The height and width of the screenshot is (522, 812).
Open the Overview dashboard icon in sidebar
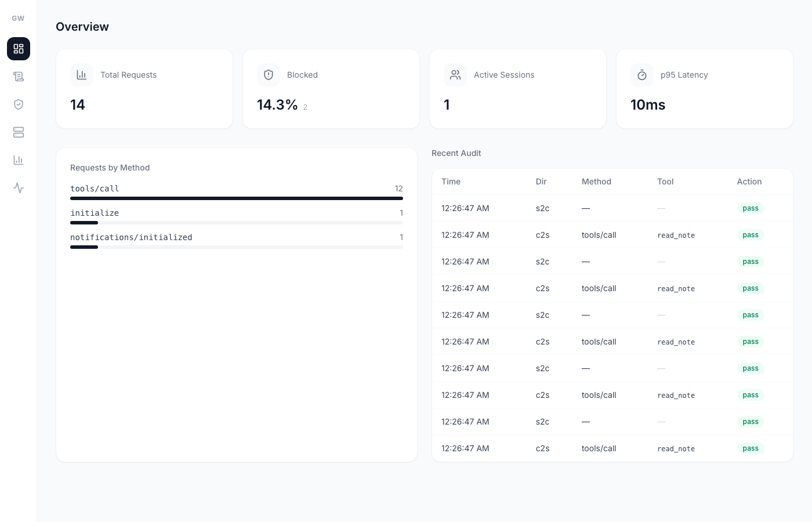point(19,49)
